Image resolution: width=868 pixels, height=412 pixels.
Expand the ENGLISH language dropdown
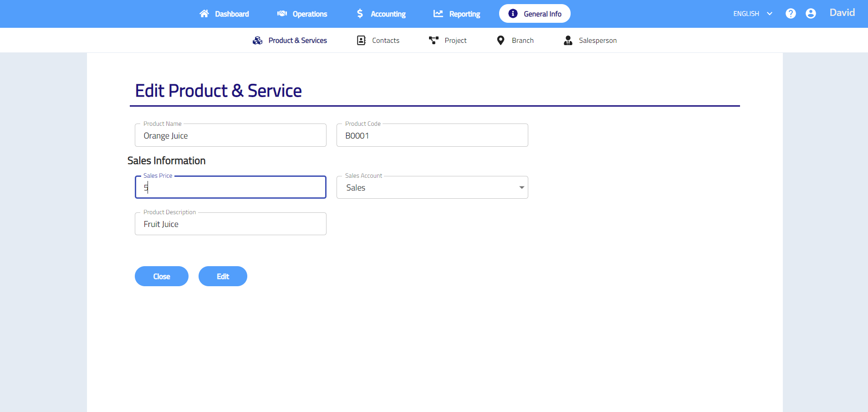752,14
